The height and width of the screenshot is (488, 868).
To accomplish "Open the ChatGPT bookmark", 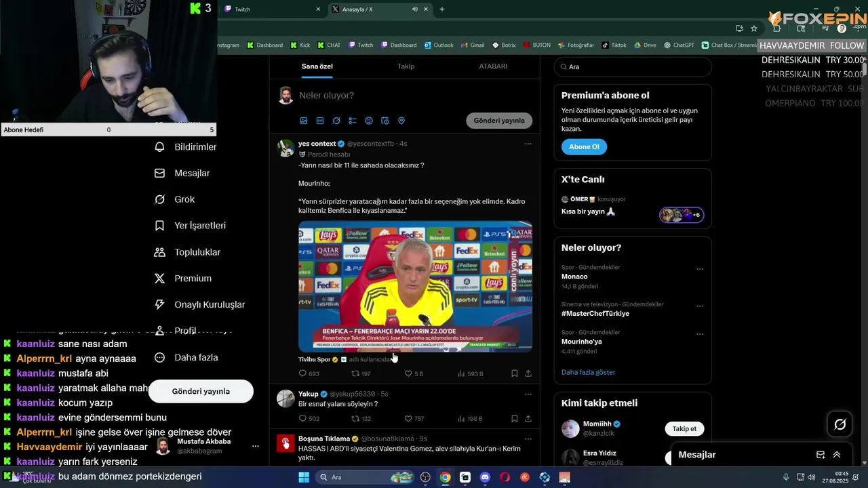I will pos(679,45).
